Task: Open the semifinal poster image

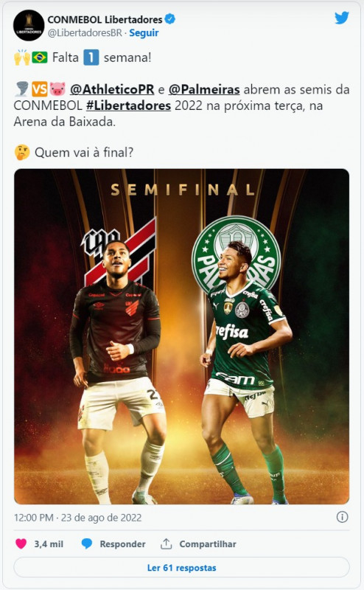Action: (181, 336)
